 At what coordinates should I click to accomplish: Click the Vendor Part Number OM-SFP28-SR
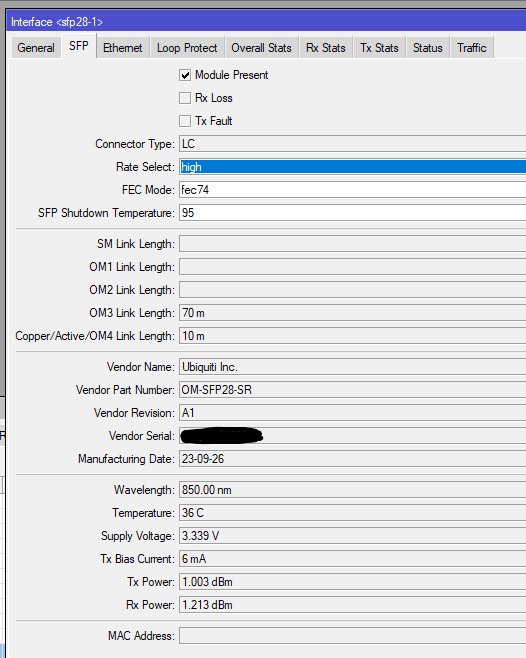pos(353,390)
